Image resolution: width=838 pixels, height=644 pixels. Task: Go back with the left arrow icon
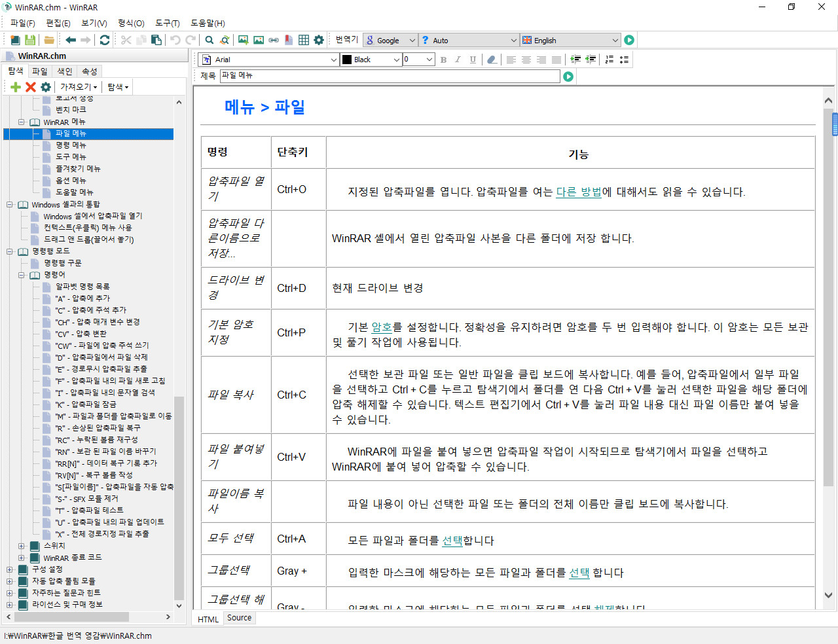[x=71, y=40]
